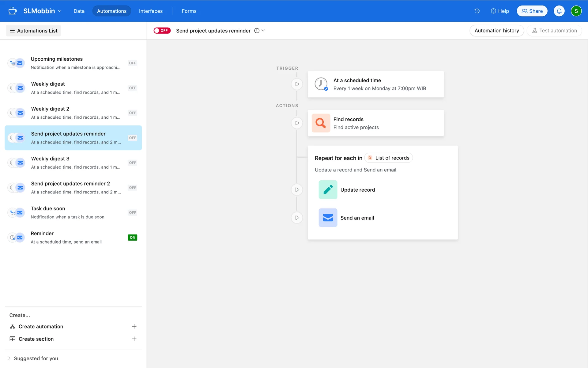The width and height of the screenshot is (588, 368).
Task: Open Automation history
Action: point(496,31)
